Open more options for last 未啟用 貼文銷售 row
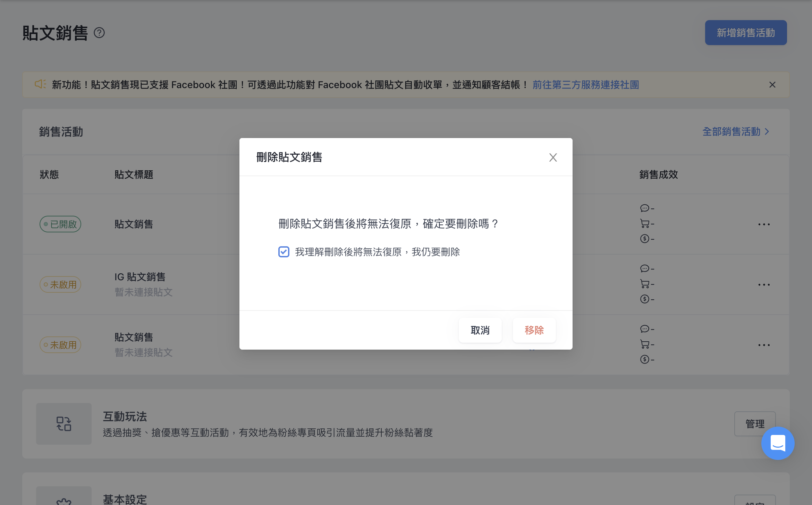 (764, 345)
